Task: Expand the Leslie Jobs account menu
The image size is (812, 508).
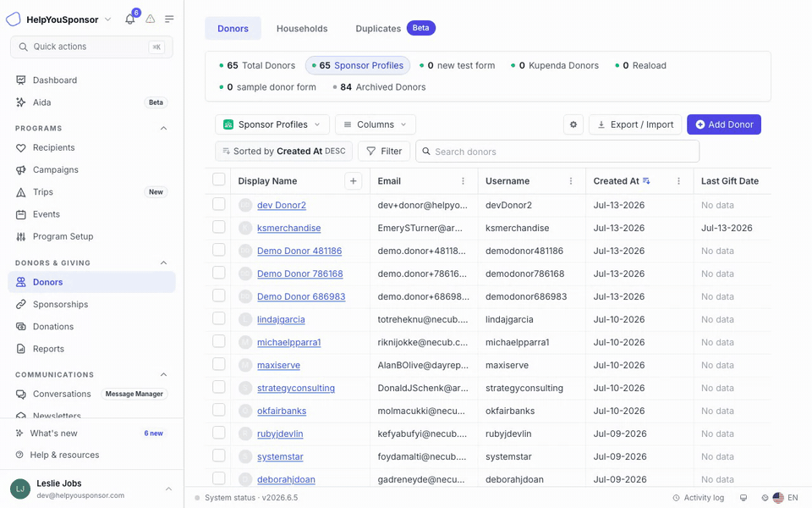Action: tap(168, 489)
